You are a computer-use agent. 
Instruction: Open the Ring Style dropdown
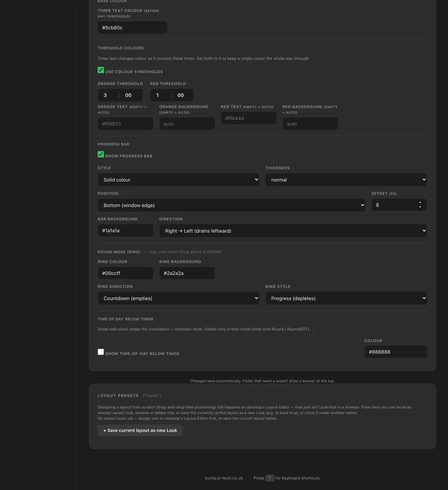click(346, 298)
